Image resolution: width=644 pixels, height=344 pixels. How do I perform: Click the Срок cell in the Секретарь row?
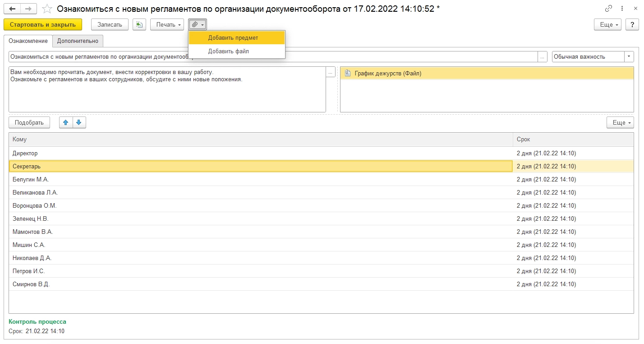click(x=573, y=166)
